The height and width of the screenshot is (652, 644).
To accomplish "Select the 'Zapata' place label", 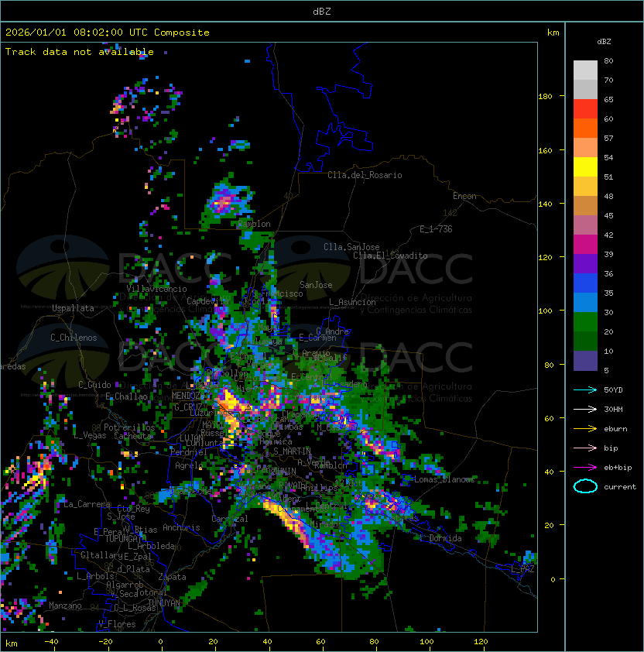I will pos(172,577).
